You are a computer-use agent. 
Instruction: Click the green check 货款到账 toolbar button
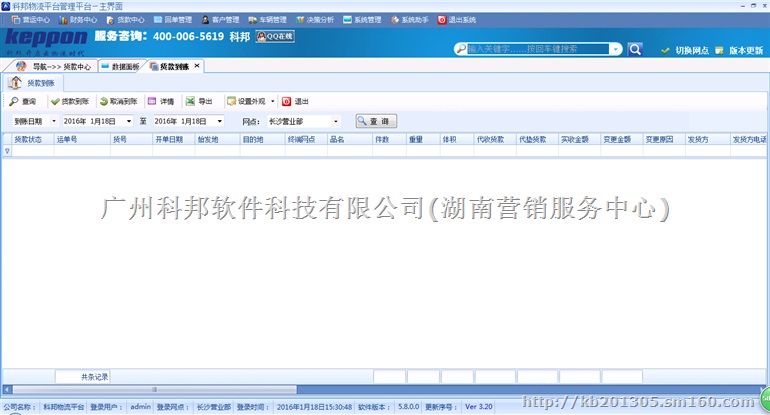[x=70, y=101]
